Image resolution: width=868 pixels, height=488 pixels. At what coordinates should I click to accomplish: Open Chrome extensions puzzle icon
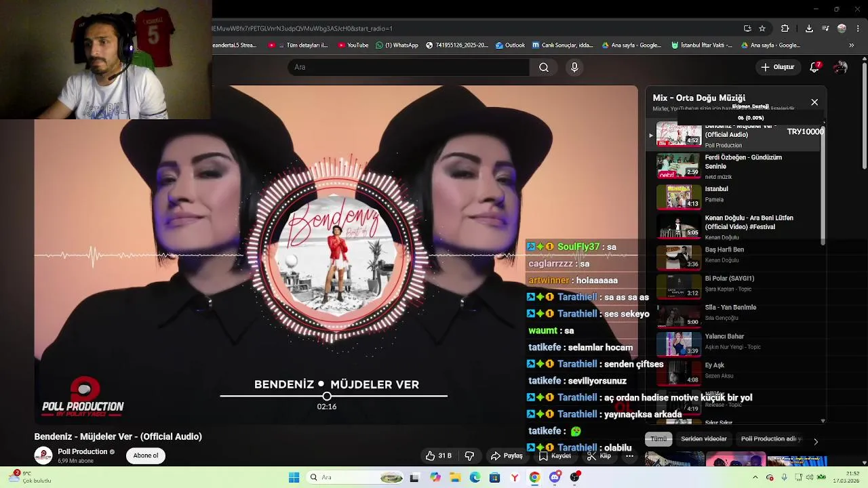785,28
